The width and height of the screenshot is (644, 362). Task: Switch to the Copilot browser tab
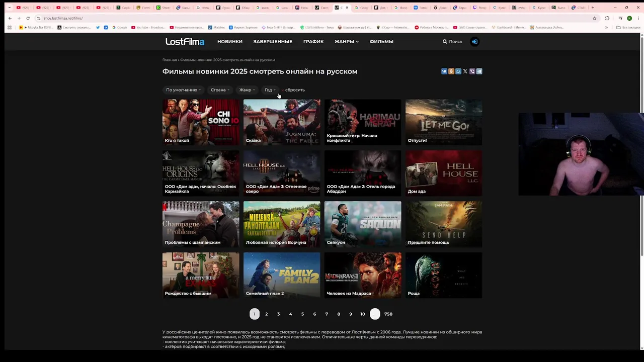click(x=123, y=8)
